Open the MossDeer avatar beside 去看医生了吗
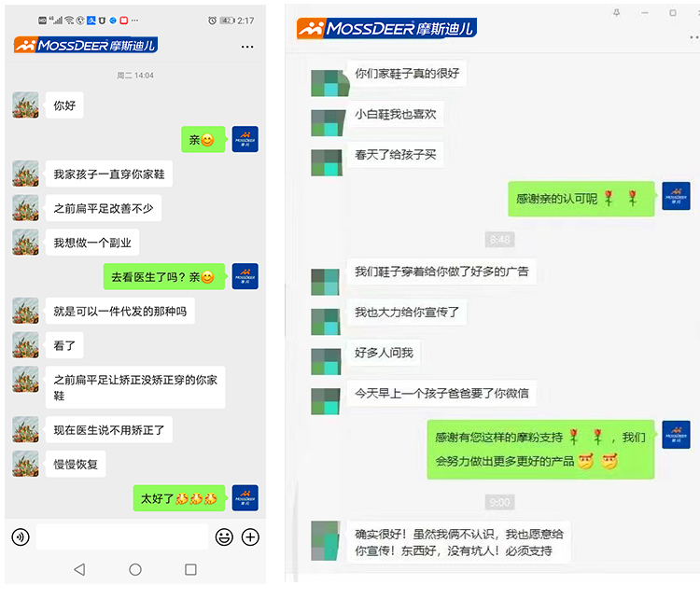Screen dimensions: 700x613 [x=245, y=276]
